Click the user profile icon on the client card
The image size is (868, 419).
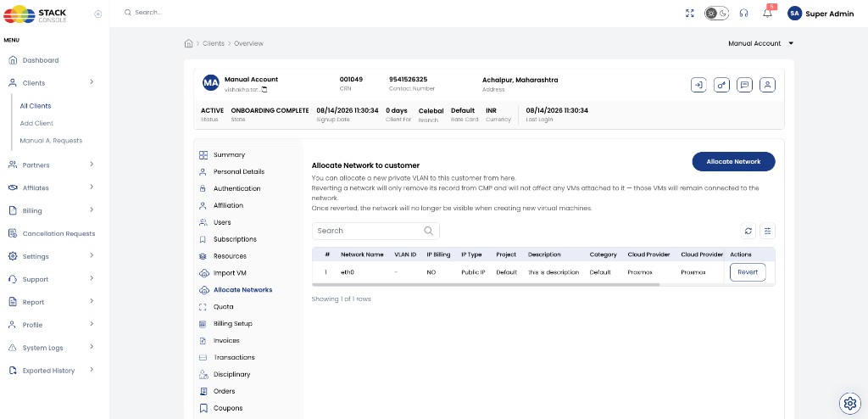tap(767, 85)
